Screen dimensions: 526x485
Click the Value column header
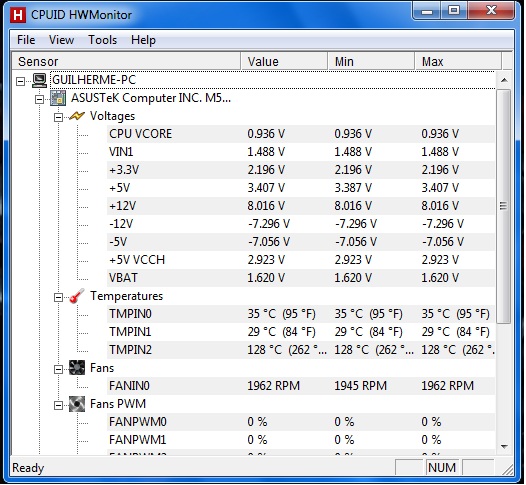point(284,61)
